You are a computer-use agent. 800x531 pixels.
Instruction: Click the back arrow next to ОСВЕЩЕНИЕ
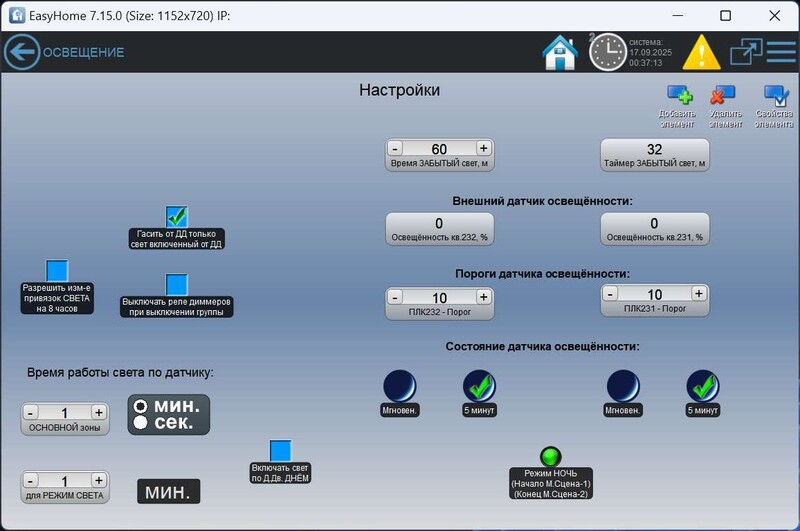[x=21, y=52]
